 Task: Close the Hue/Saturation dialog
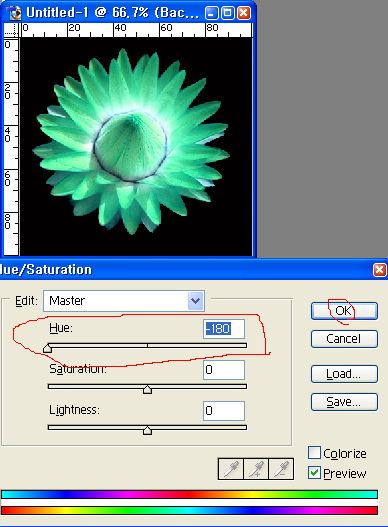click(380, 270)
